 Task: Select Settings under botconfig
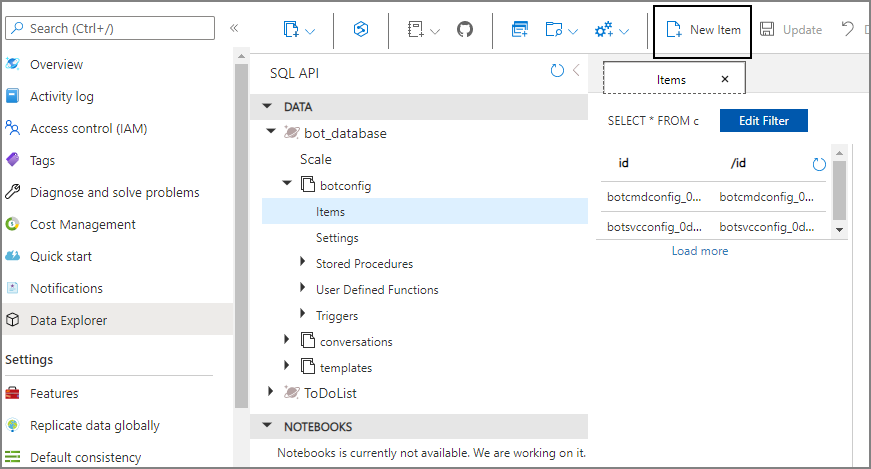click(337, 238)
